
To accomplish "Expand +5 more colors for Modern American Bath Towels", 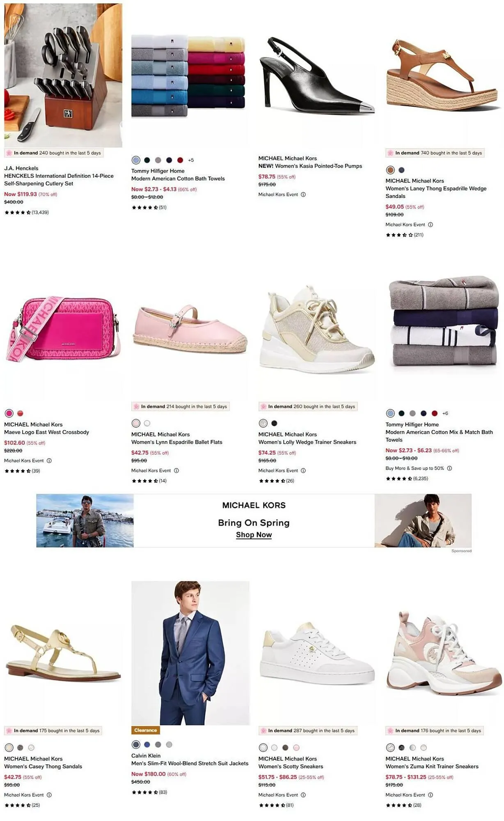I will (191, 160).
